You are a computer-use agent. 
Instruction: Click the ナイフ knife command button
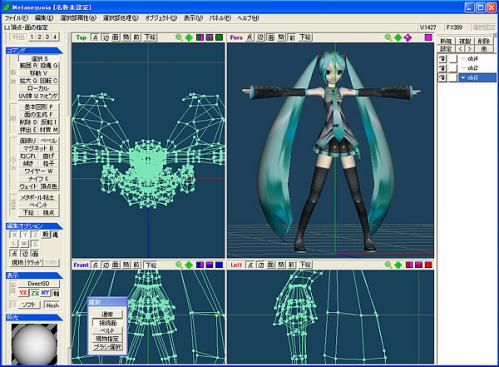[39, 179]
